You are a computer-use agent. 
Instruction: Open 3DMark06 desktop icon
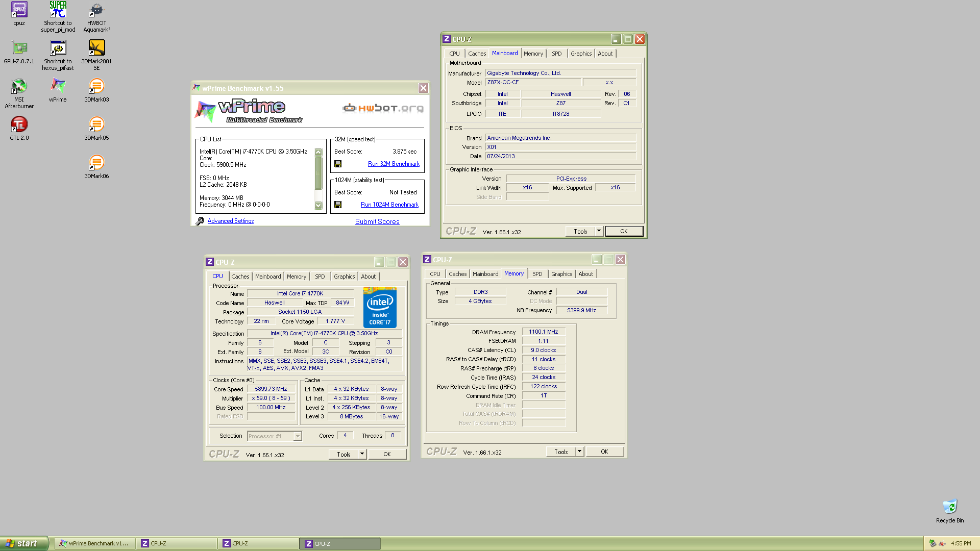(x=96, y=166)
